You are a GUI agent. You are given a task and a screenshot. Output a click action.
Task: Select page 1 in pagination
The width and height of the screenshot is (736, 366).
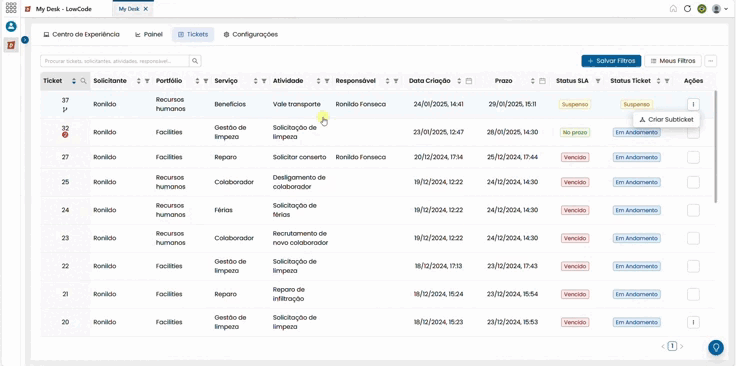[672, 346]
